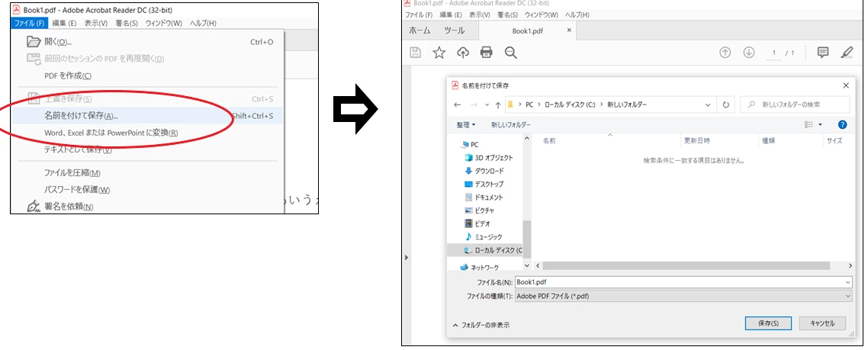Viewport: 868px width, 350px height.
Task: Click the Back arrow in save dialog
Action: [457, 104]
